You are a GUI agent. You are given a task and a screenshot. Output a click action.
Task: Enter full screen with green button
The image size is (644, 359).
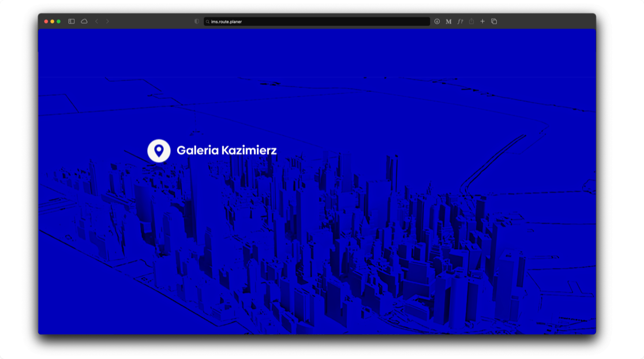(59, 21)
